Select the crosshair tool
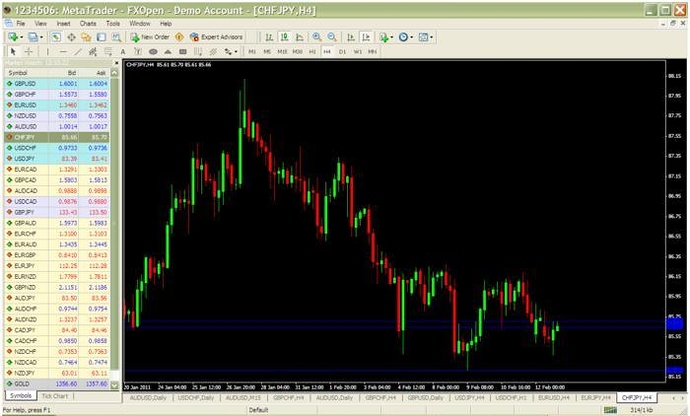Image resolution: width=690 pixels, height=416 pixels. point(29,52)
